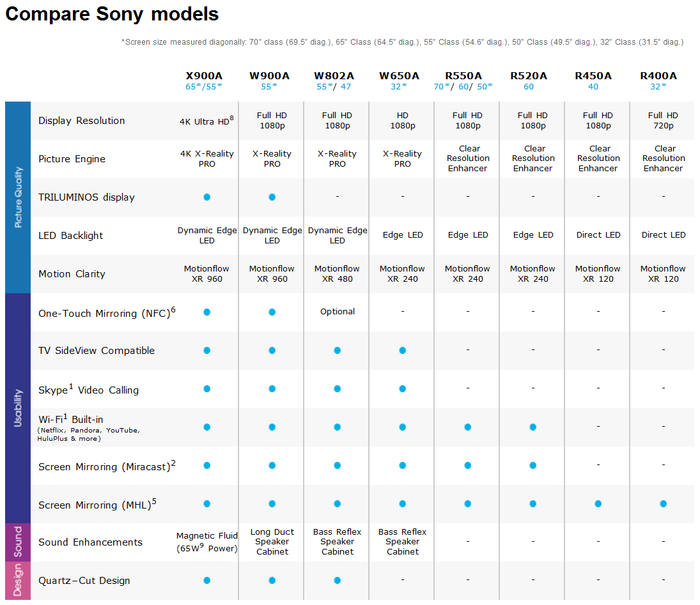Click the Wi-Fi Built-in dot for R550A
Screen dimensions: 700x605
(467, 427)
